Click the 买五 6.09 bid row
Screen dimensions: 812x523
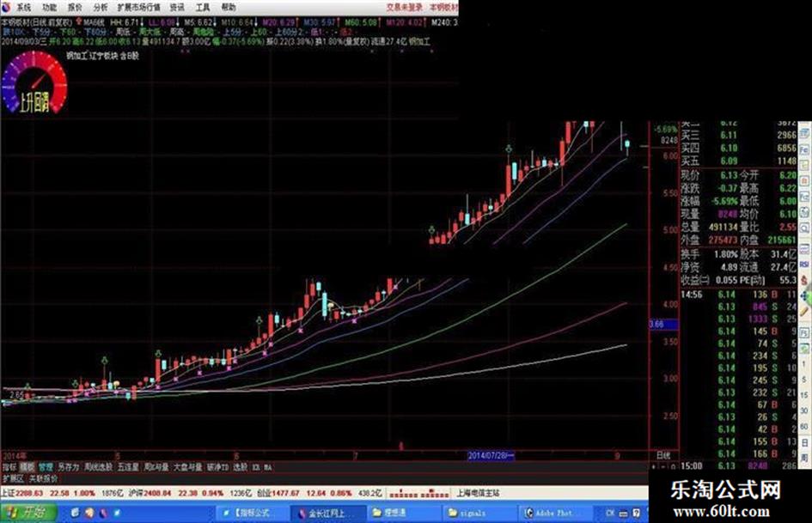[738, 161]
